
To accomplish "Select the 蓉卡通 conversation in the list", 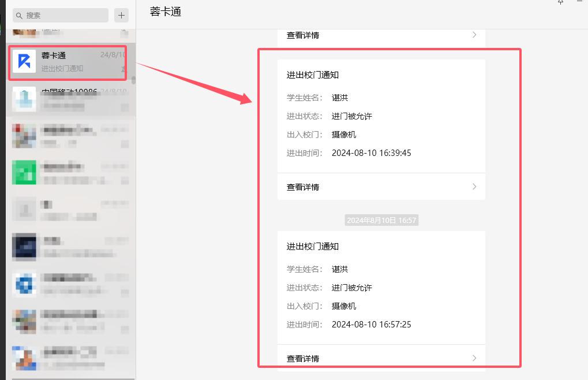I will [69, 62].
